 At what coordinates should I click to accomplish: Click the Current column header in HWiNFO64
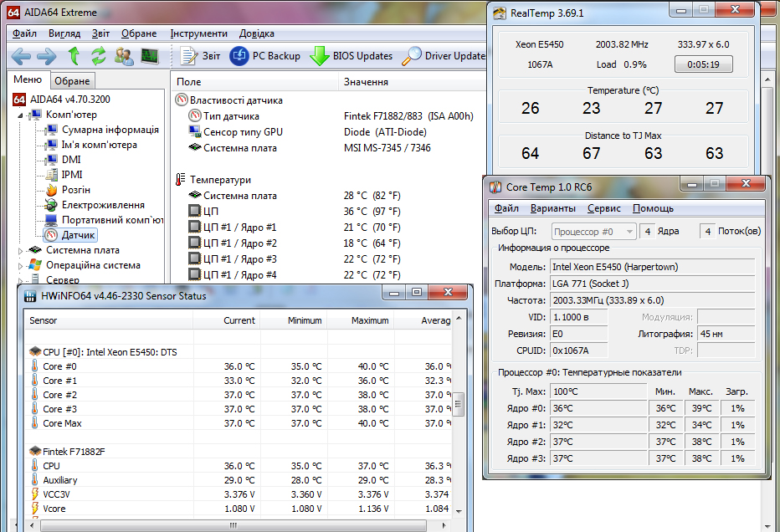click(226, 320)
